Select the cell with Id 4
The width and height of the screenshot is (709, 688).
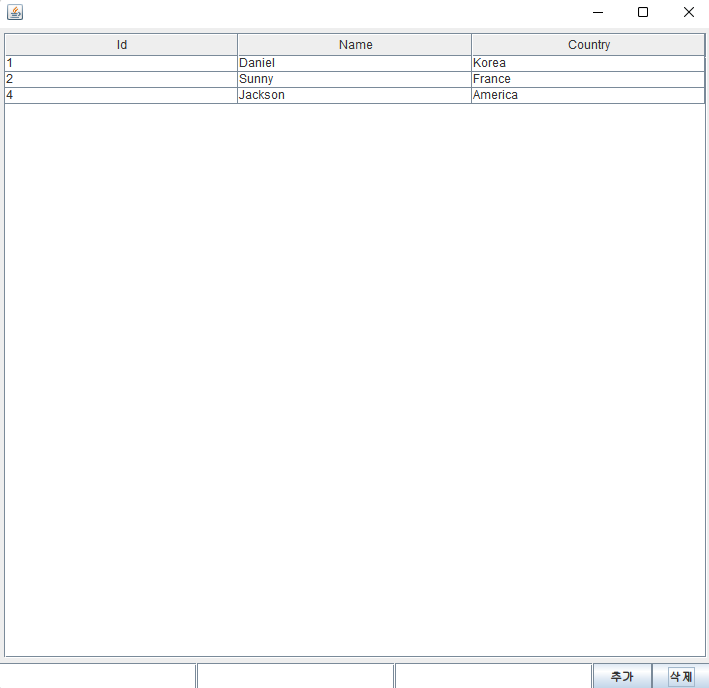(121, 95)
